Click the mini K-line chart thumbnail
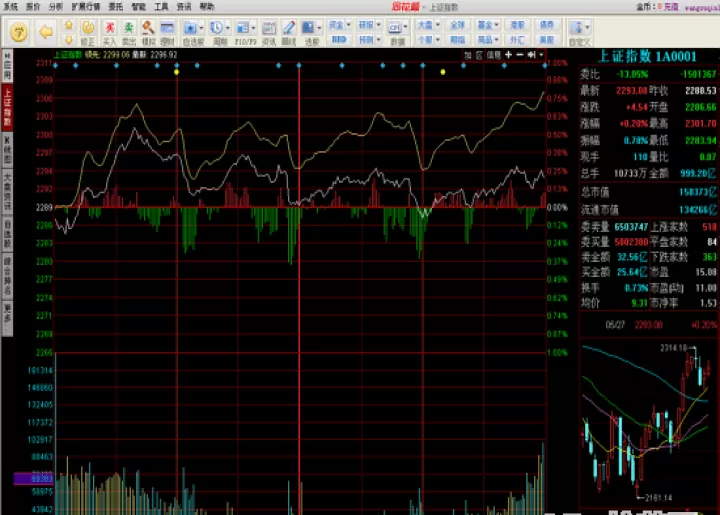Viewport: 720px width, 515px height. pyautogui.click(x=648, y=422)
